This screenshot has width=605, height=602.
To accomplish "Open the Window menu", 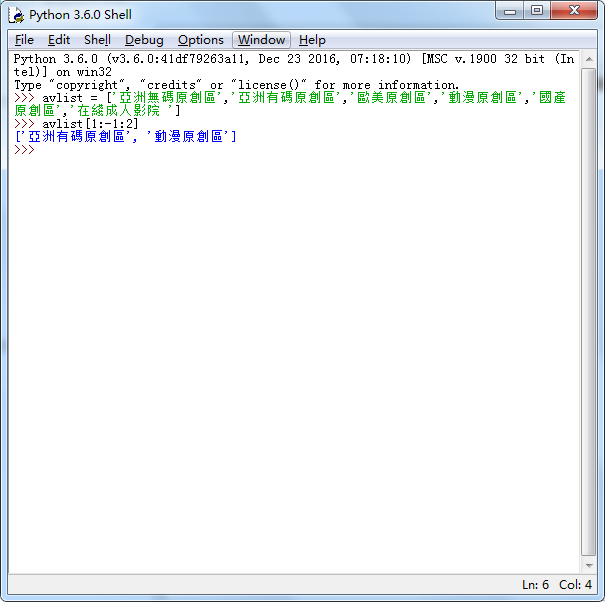I will pos(261,40).
